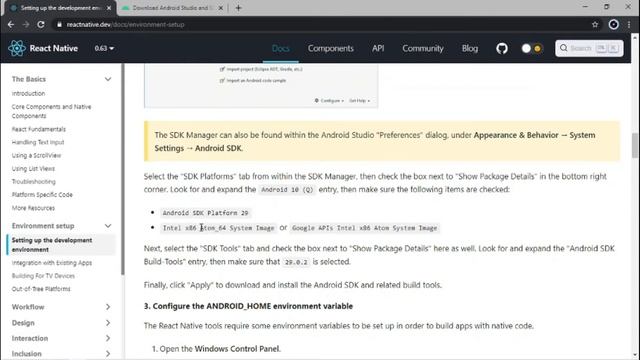Open the browser profile avatar icon
Image resolution: width=640 pixels, height=360 pixels.
[x=613, y=24]
